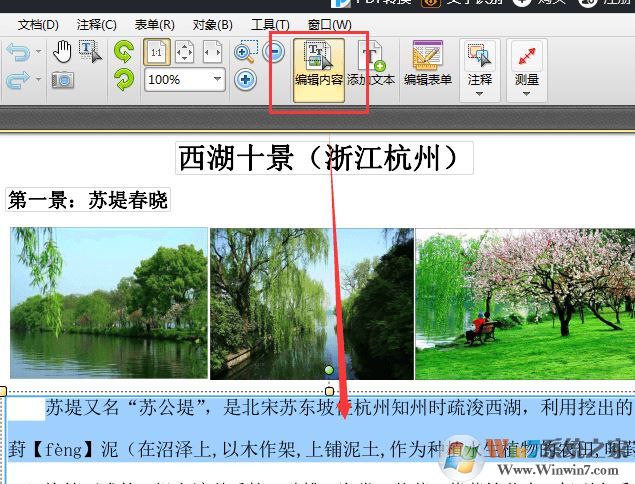Open the redo history dropdown arrow

(38, 79)
